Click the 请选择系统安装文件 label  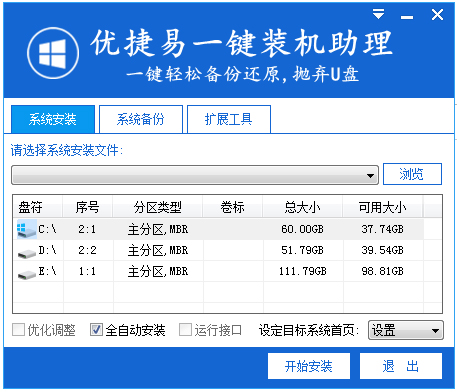point(67,151)
